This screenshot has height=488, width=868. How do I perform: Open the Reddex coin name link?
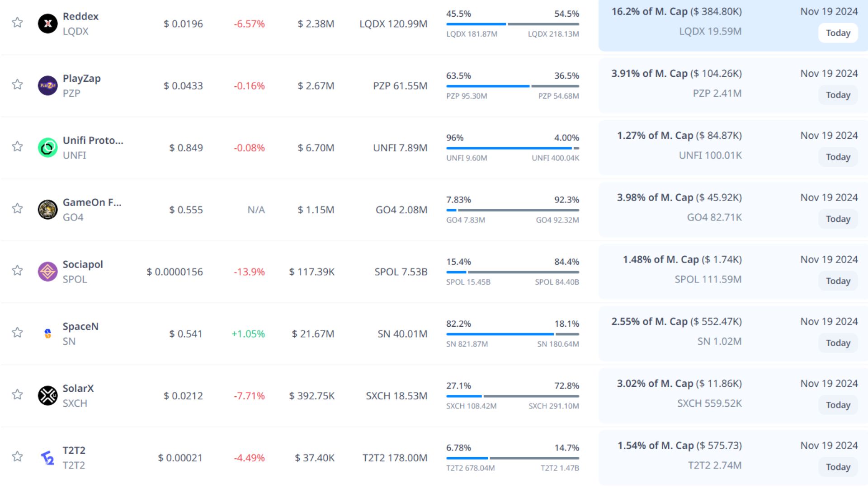click(x=80, y=16)
